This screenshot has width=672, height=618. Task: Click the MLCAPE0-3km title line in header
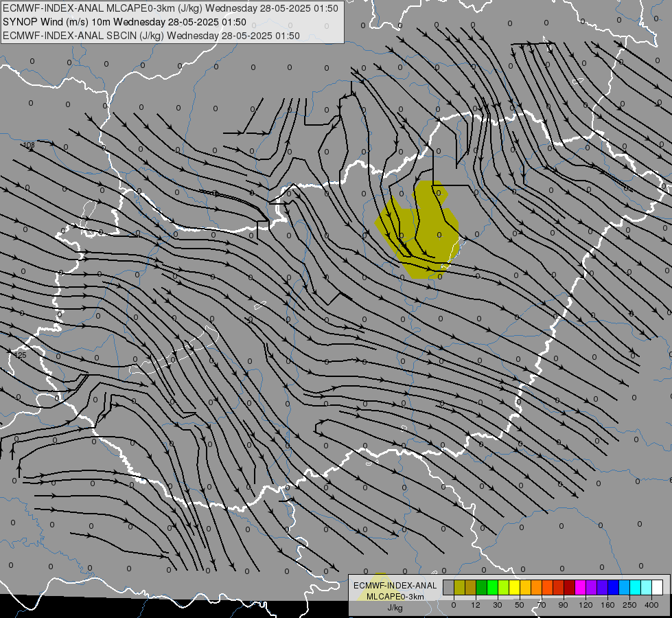click(170, 8)
